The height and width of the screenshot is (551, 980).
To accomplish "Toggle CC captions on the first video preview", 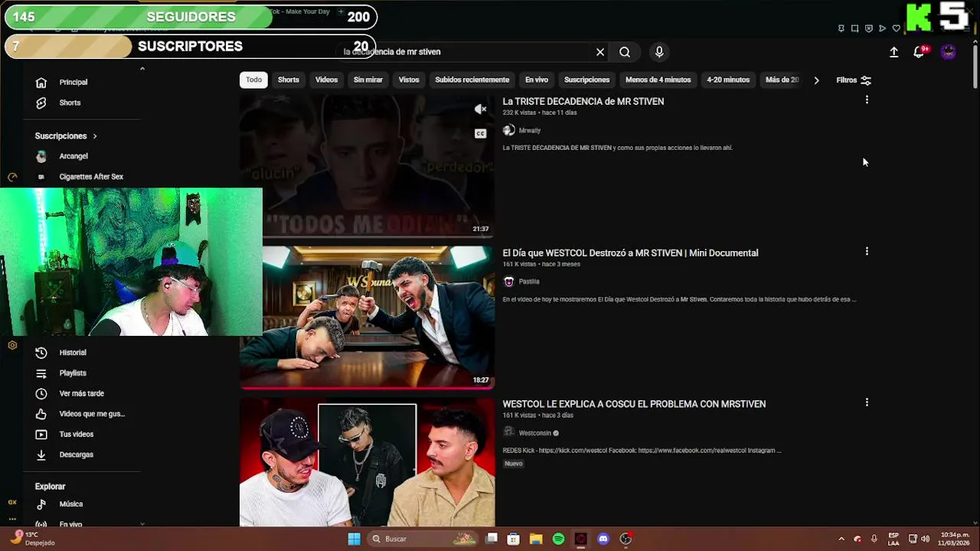I will [x=480, y=134].
